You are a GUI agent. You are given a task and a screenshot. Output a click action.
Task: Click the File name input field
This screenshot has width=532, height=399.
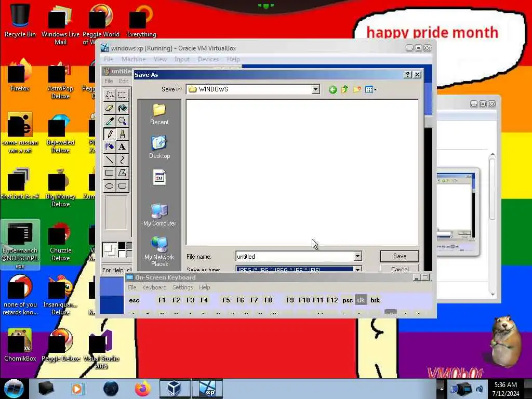pyautogui.click(x=295, y=256)
